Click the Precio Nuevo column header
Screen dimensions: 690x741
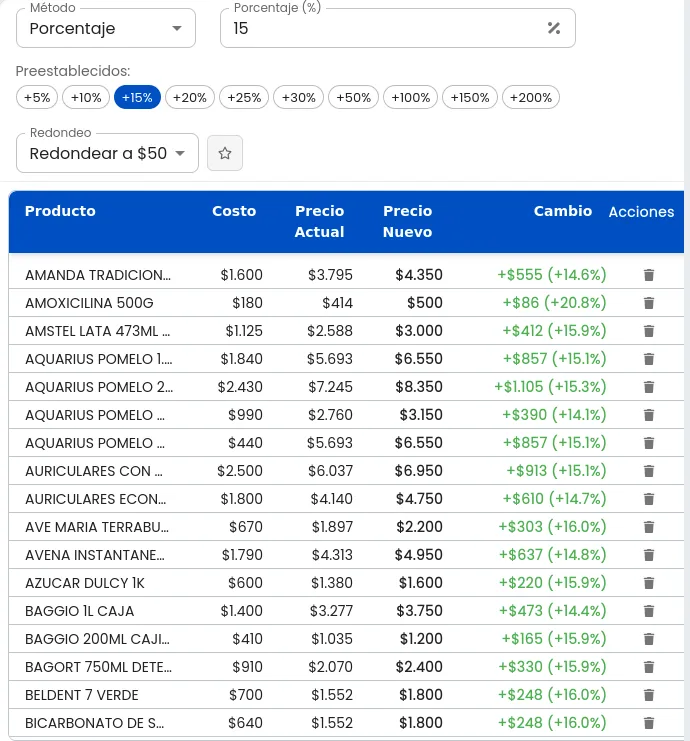[x=407, y=221]
